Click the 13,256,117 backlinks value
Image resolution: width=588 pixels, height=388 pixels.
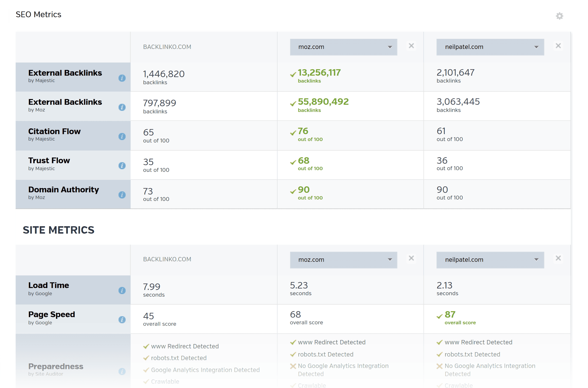point(319,73)
